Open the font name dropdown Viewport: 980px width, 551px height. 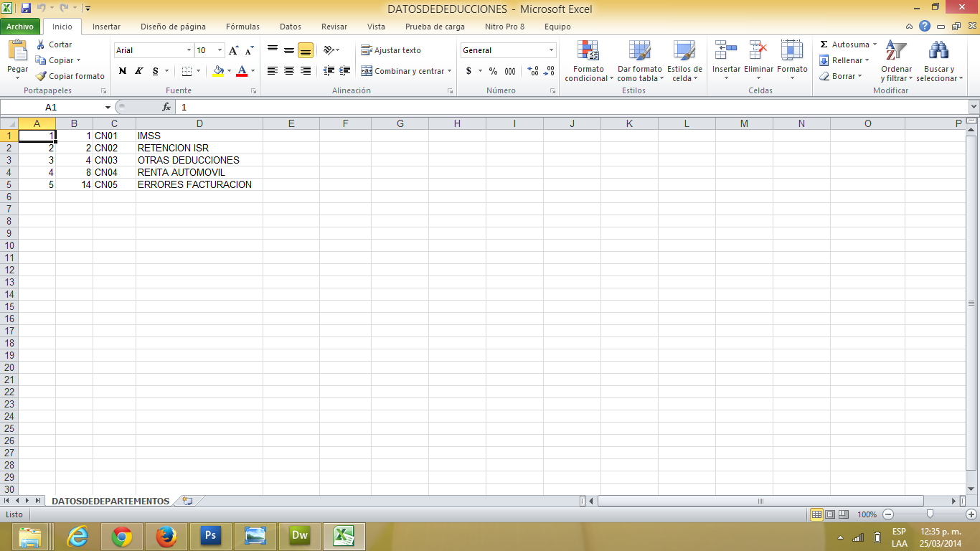[189, 50]
